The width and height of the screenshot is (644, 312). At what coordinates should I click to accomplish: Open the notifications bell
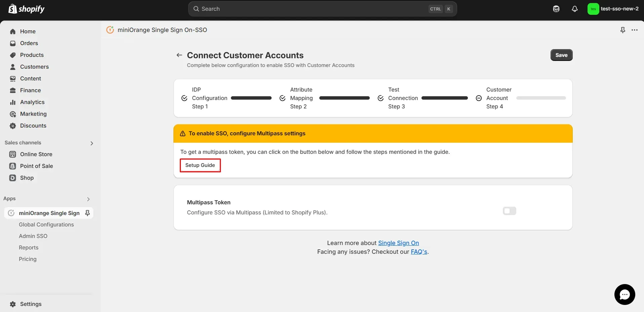pyautogui.click(x=575, y=9)
